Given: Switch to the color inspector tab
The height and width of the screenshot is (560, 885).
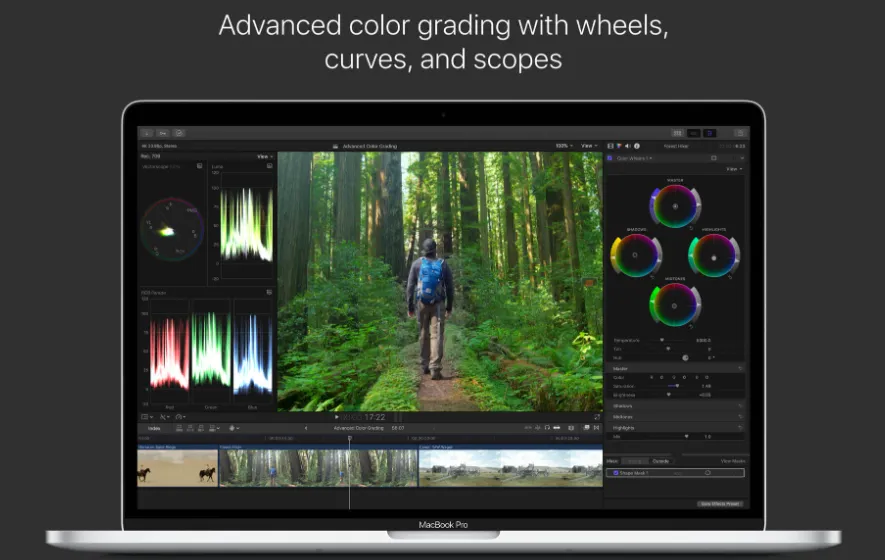Looking at the screenshot, I should 619,146.
